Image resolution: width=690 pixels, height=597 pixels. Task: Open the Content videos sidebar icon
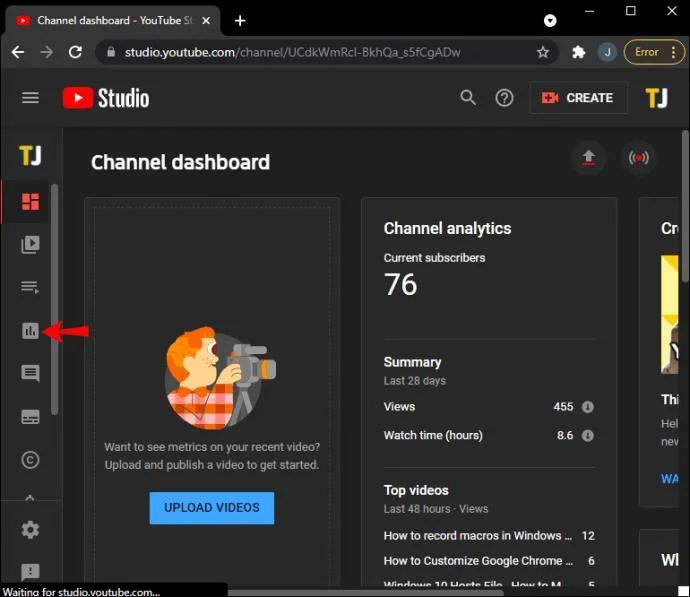click(x=30, y=245)
